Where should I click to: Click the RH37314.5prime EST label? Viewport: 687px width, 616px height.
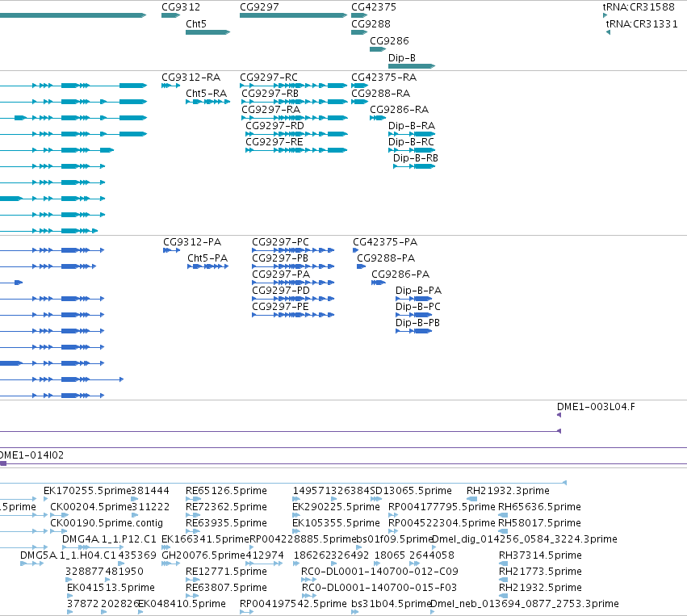[540, 555]
